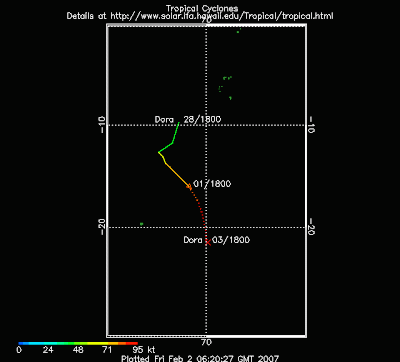The image size is (400, 362).
Task: Click the bottom '70' longitude label
Action: coord(207,342)
